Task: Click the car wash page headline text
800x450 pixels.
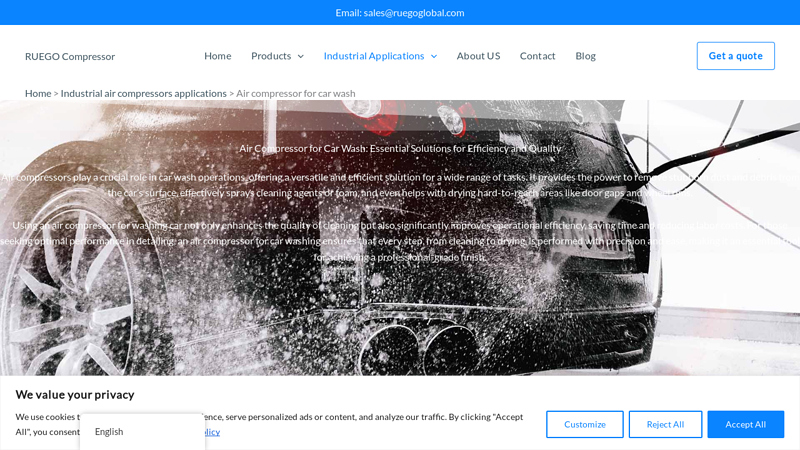Action: 400,148
